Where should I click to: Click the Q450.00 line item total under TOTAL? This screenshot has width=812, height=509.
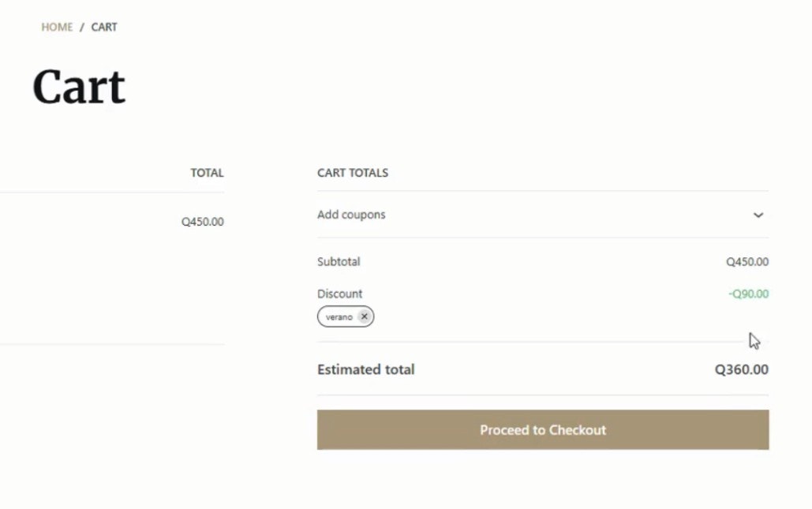(x=203, y=222)
